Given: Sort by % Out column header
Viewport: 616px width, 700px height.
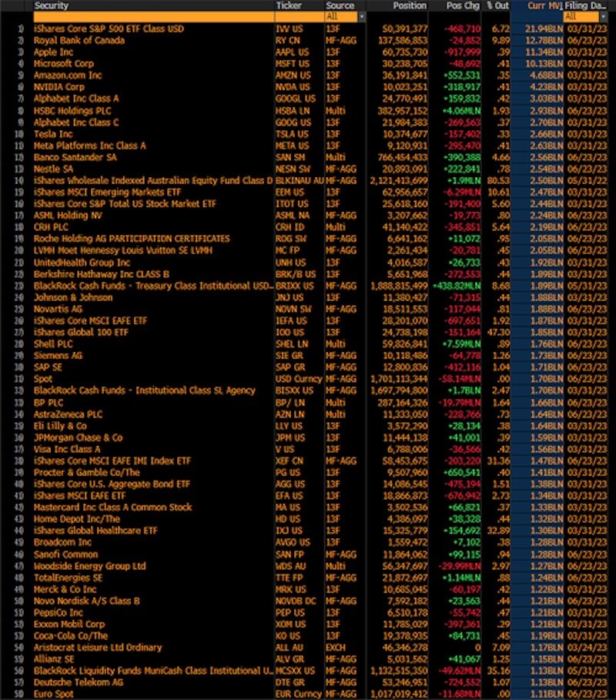Looking at the screenshot, I should (x=497, y=5).
